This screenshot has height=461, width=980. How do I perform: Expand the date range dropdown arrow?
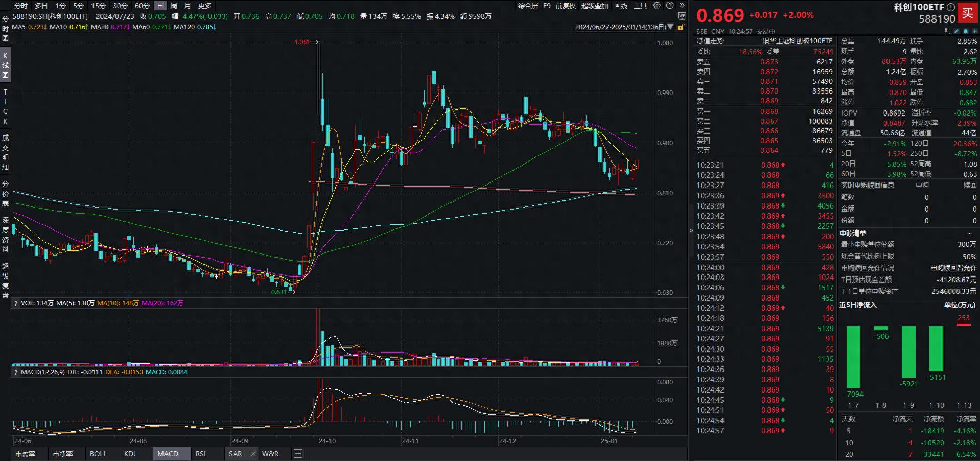(x=671, y=27)
